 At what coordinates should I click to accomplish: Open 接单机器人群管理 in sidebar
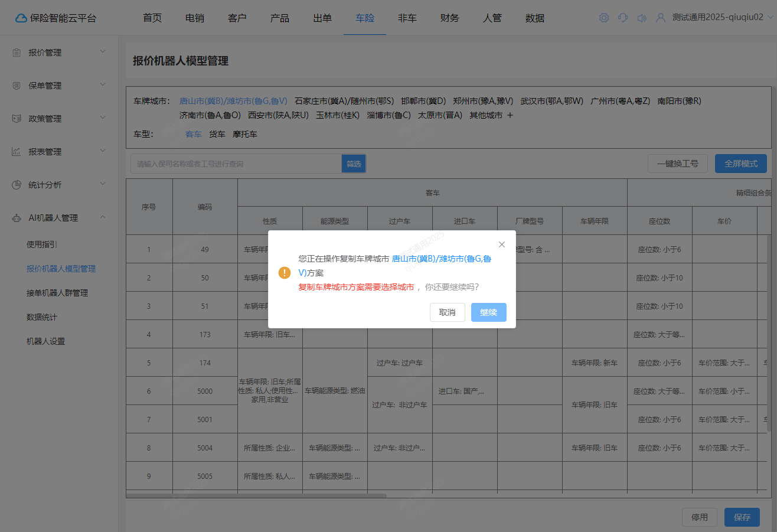coord(57,293)
